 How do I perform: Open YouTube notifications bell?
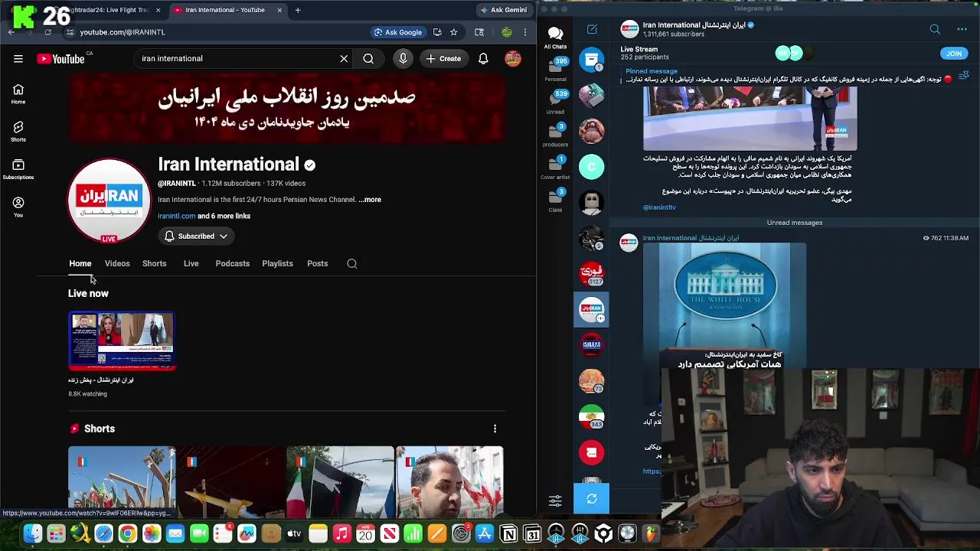click(483, 59)
